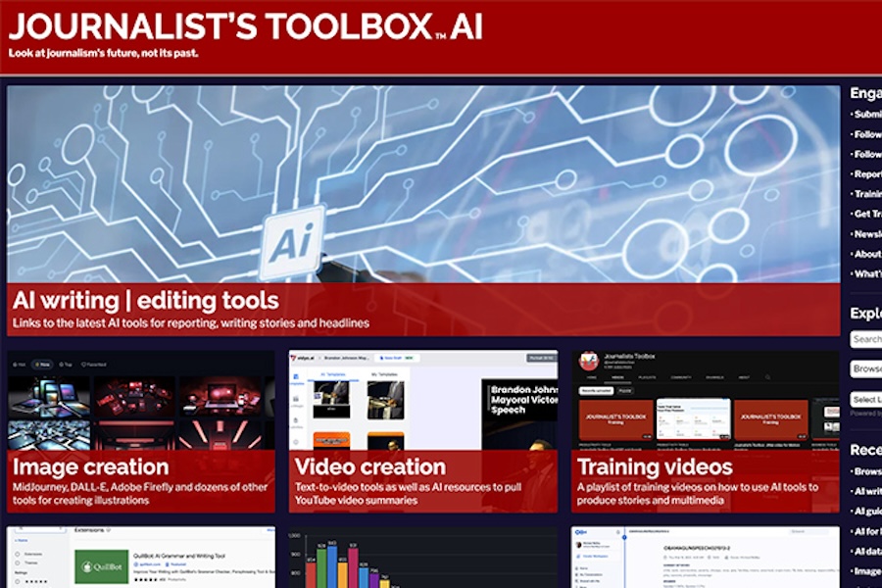Click the 'MidJourney, DALL-E, Adobe Firefly' description text
882x588 pixels.
tap(140, 494)
